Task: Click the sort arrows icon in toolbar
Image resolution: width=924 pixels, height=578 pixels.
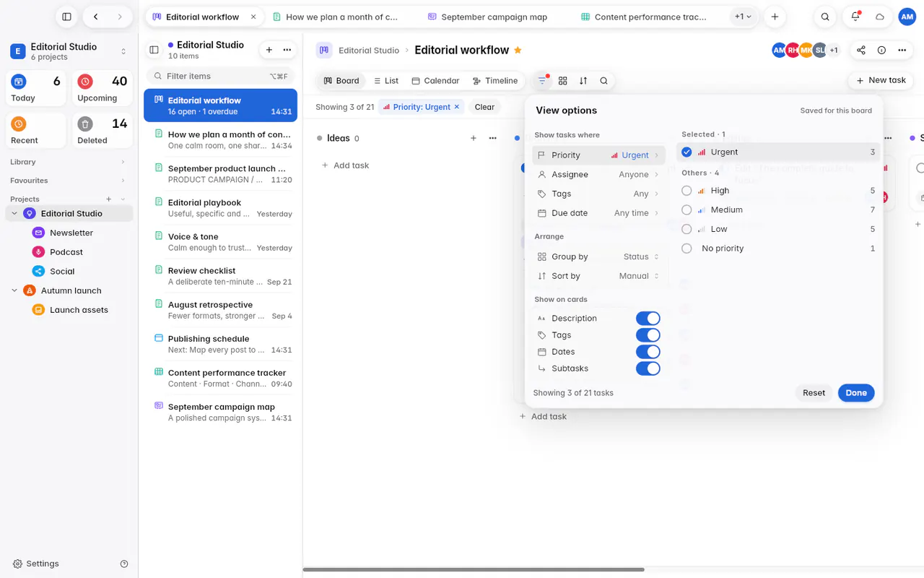Action: [583, 81]
